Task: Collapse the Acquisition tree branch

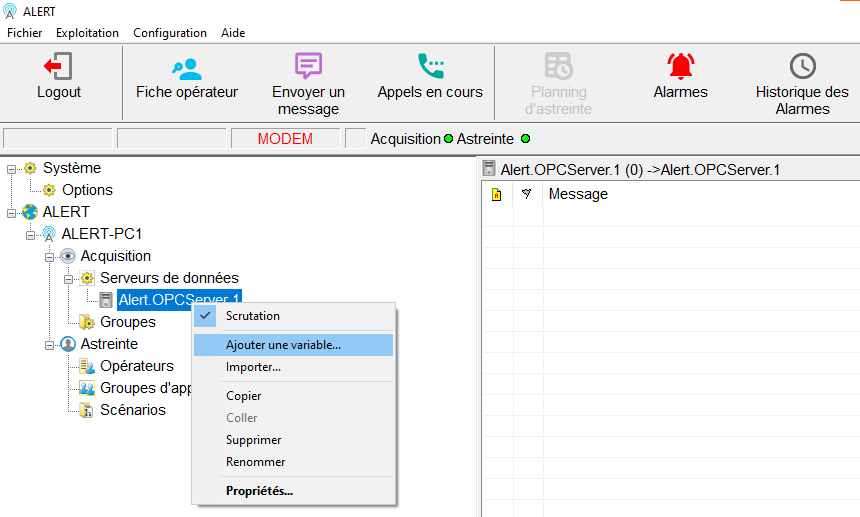Action: point(49,257)
